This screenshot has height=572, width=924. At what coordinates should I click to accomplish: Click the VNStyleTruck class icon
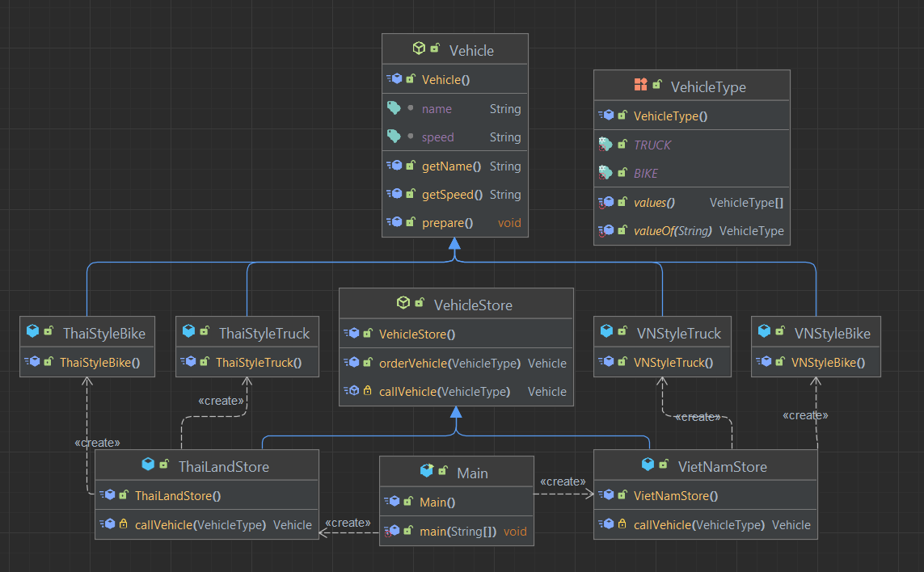(607, 332)
